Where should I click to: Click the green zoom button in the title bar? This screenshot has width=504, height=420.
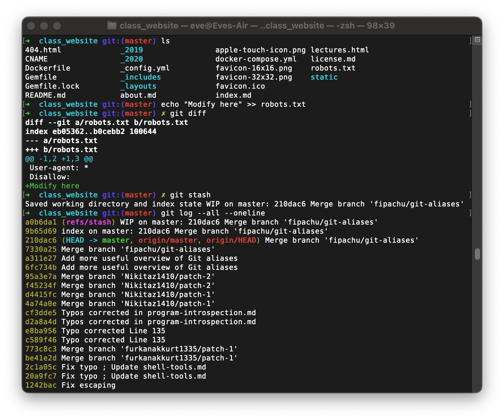click(x=57, y=26)
